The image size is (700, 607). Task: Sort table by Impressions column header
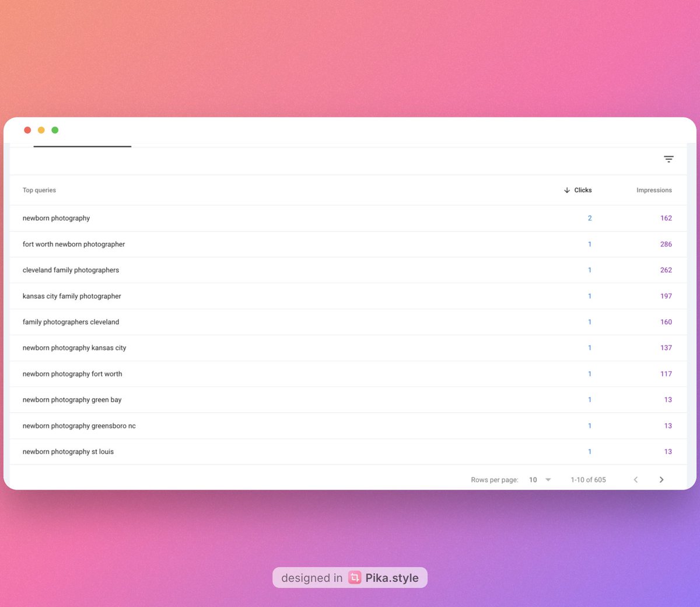(x=654, y=190)
